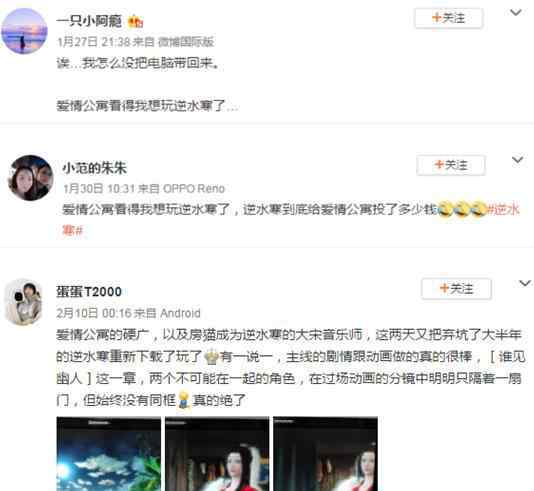Viewport: 534px width, 491px height.
Task: View second attached image of woman in red
Action: point(217,454)
